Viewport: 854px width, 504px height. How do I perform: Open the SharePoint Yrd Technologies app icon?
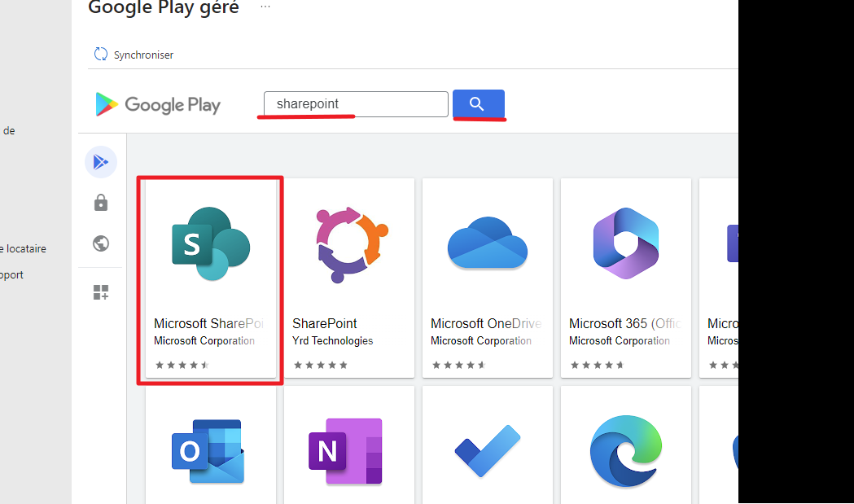pos(352,244)
